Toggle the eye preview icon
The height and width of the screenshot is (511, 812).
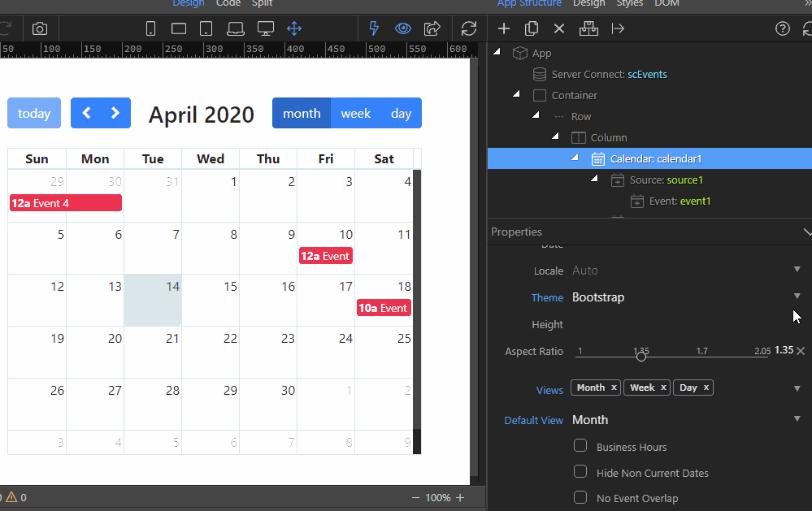pyautogui.click(x=403, y=28)
